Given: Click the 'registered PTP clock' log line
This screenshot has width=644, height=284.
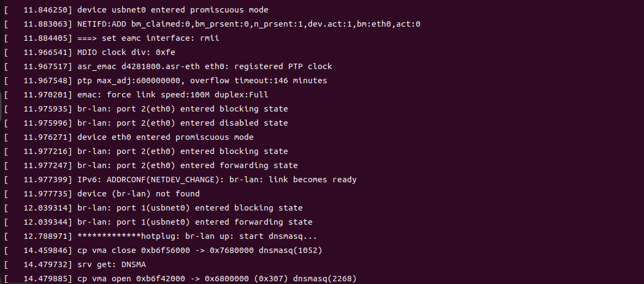Looking at the screenshot, I should (x=204, y=66).
